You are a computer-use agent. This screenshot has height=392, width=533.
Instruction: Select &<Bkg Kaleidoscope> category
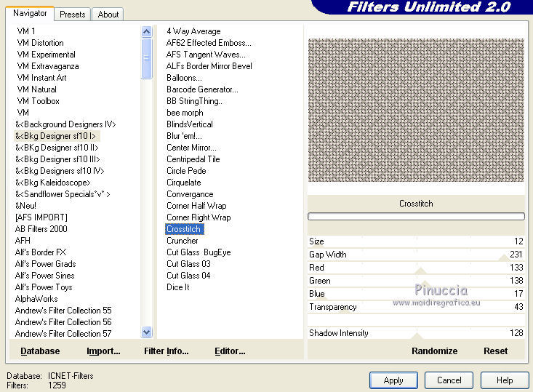point(52,183)
